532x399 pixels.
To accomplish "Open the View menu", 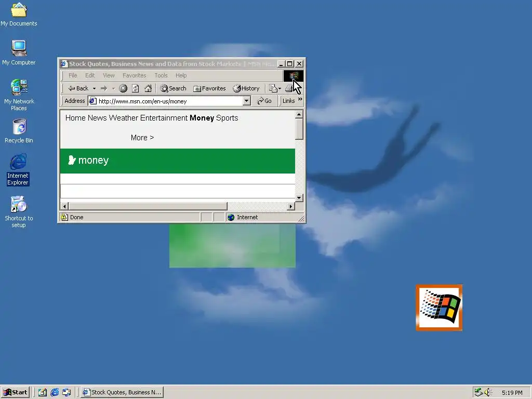I will pyautogui.click(x=109, y=75).
